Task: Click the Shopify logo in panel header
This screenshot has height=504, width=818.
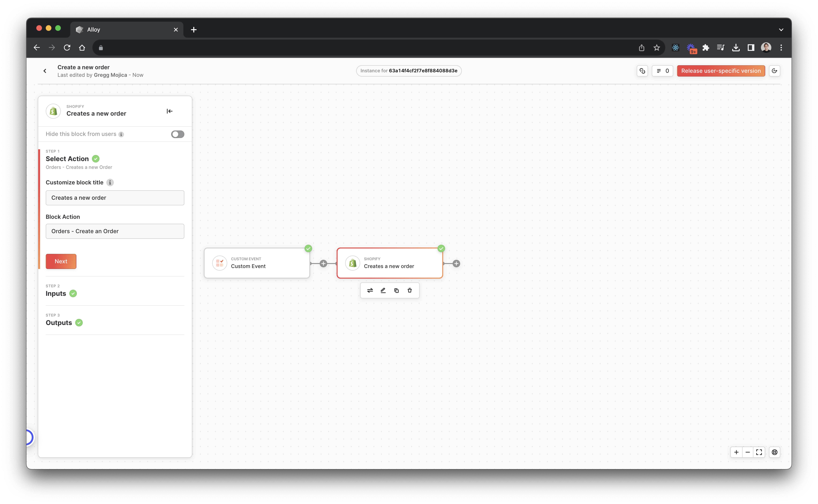Action: 53,111
